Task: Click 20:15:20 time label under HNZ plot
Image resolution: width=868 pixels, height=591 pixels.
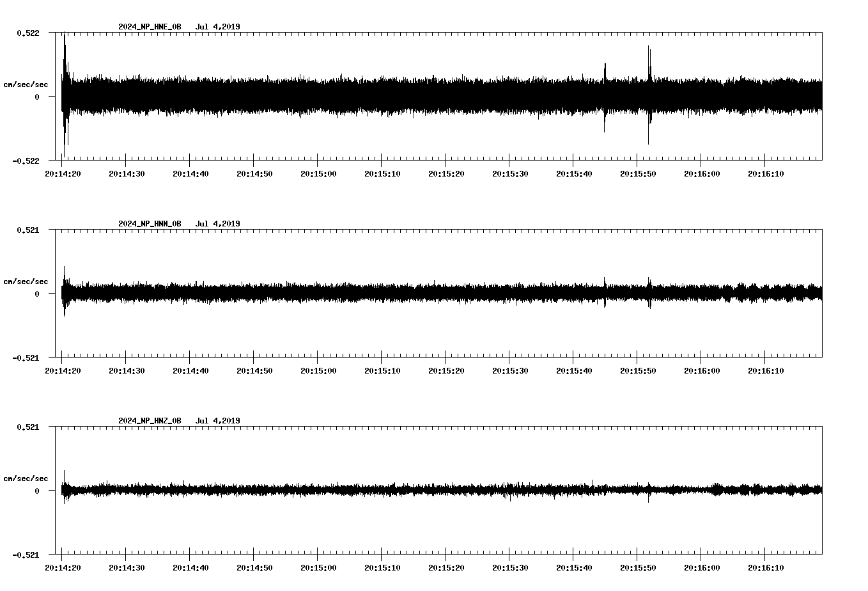Action: pos(446,568)
